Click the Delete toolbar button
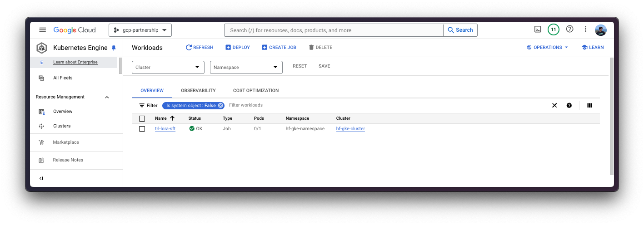The width and height of the screenshot is (644, 225). tap(320, 47)
